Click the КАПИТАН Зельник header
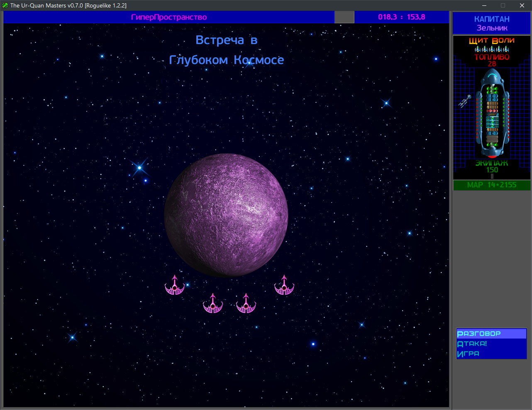The width and height of the screenshot is (532, 410). point(492,23)
